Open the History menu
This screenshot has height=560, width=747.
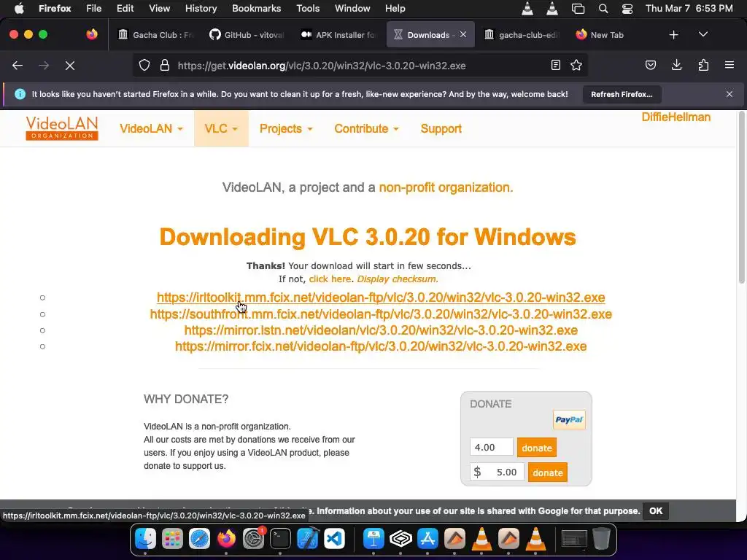click(201, 9)
